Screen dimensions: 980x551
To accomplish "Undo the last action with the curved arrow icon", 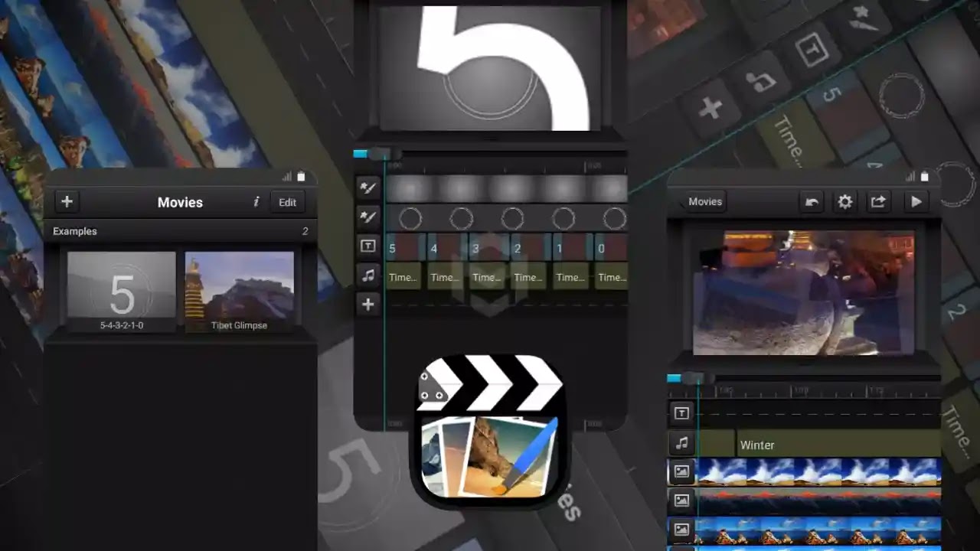I will [812, 202].
